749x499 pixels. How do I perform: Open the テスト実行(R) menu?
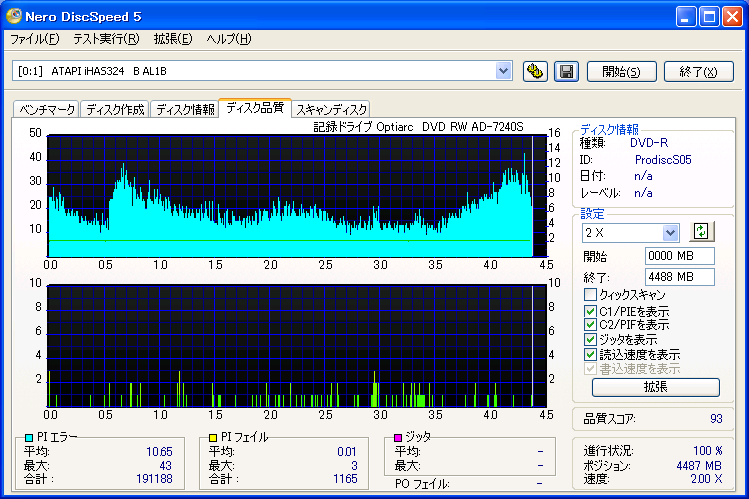pos(106,39)
